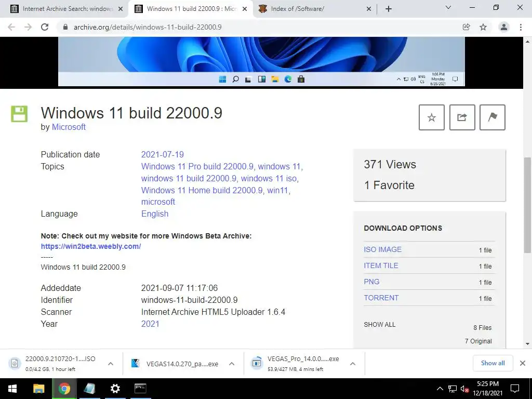This screenshot has width=532, height=399.
Task: Click the scrollbar down arrow
Action: coord(527,344)
